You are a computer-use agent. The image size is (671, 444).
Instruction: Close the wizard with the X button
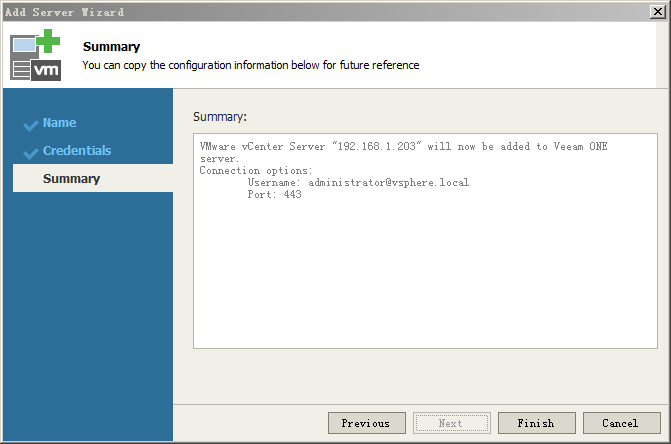tap(657, 12)
